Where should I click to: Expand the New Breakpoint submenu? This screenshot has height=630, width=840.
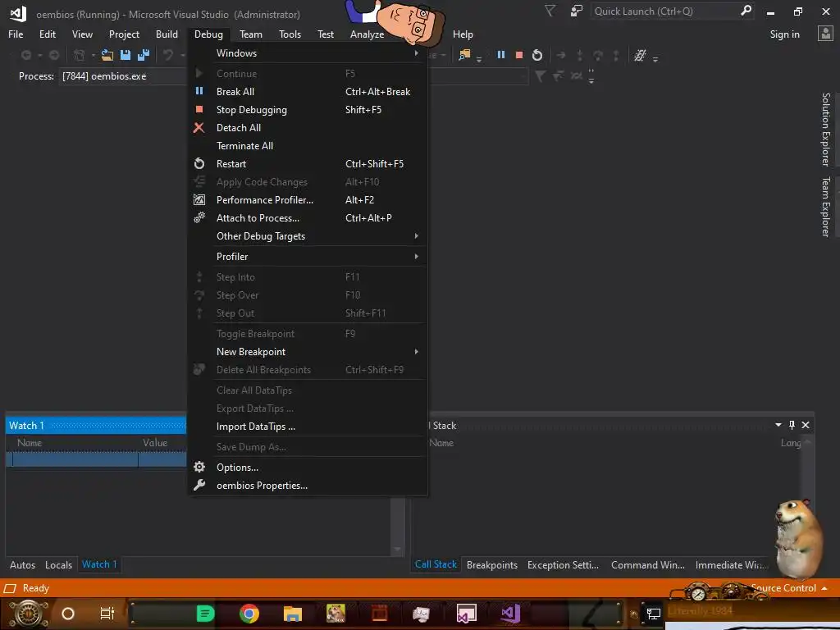[x=416, y=351]
